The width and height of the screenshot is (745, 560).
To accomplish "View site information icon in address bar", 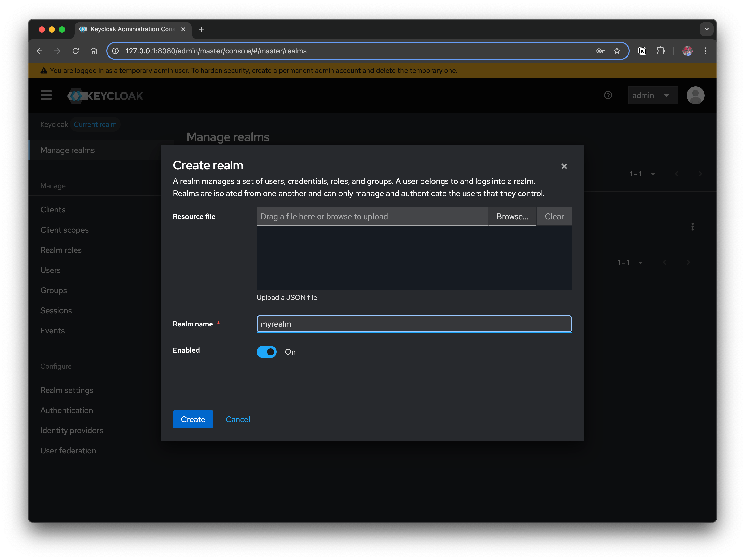I will click(115, 51).
